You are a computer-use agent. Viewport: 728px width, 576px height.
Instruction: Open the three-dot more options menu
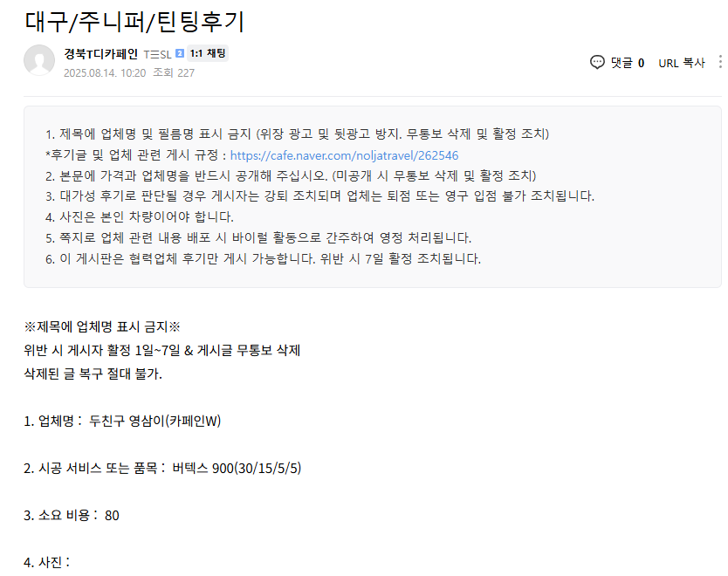[x=719, y=62]
